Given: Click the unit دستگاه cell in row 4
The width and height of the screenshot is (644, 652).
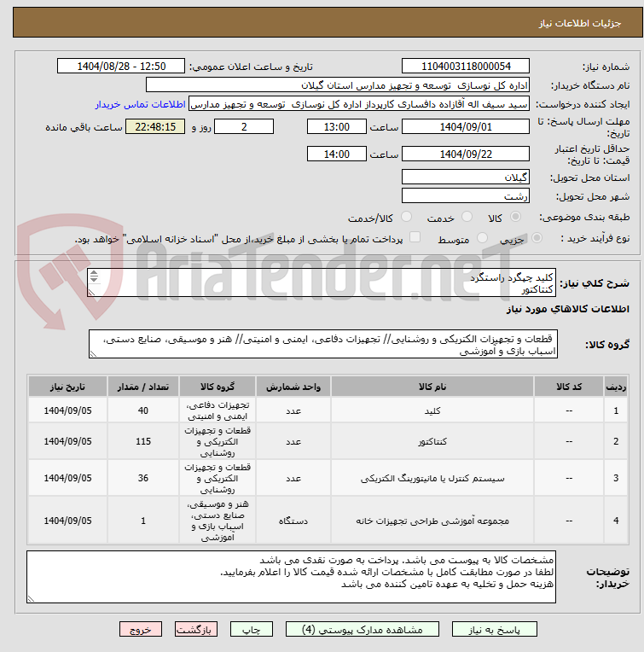Looking at the screenshot, I should [x=293, y=521].
